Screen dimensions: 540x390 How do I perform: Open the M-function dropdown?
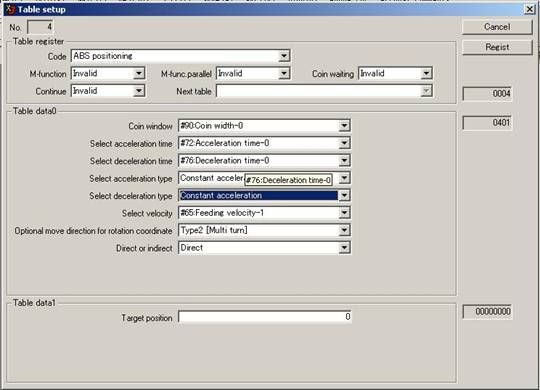click(138, 73)
